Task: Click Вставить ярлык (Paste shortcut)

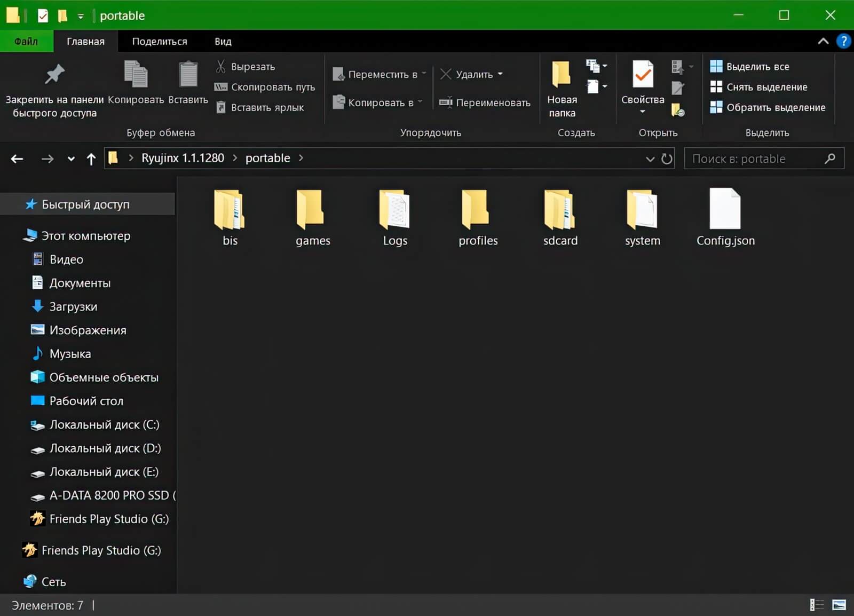Action: [x=260, y=107]
